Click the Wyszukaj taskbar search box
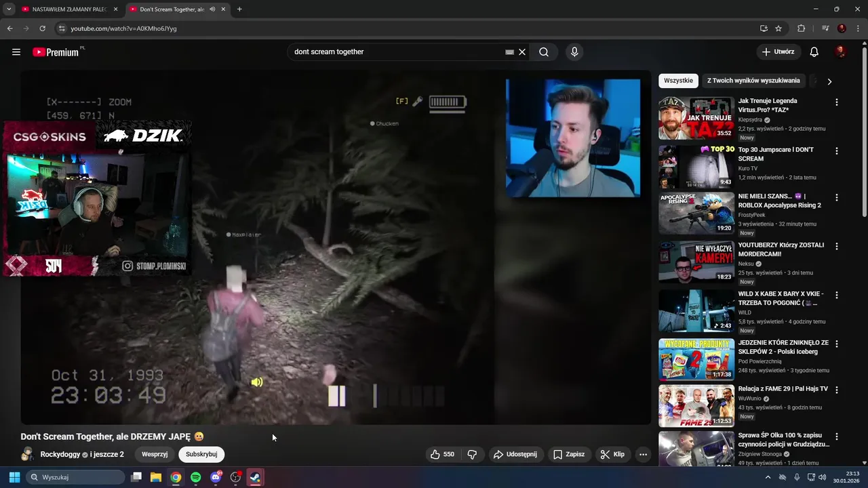 [x=76, y=477]
